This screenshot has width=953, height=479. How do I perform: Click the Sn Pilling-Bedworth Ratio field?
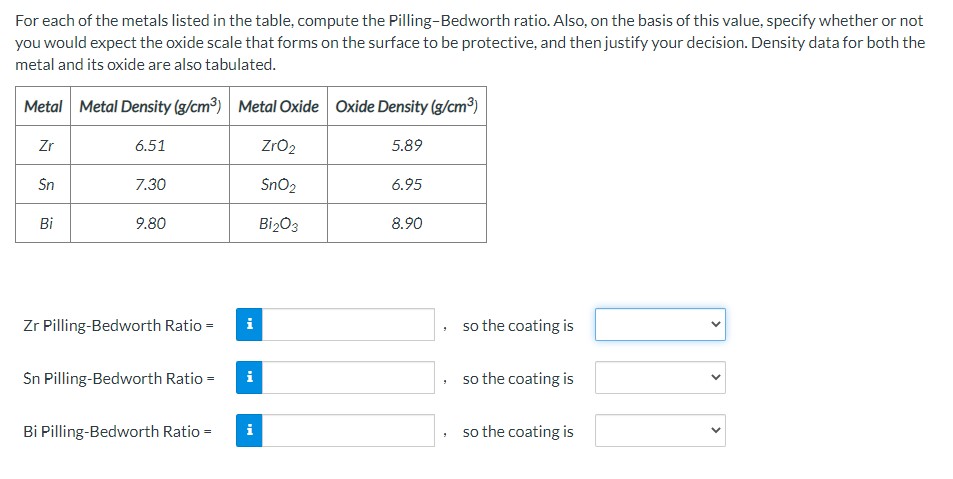tap(349, 378)
